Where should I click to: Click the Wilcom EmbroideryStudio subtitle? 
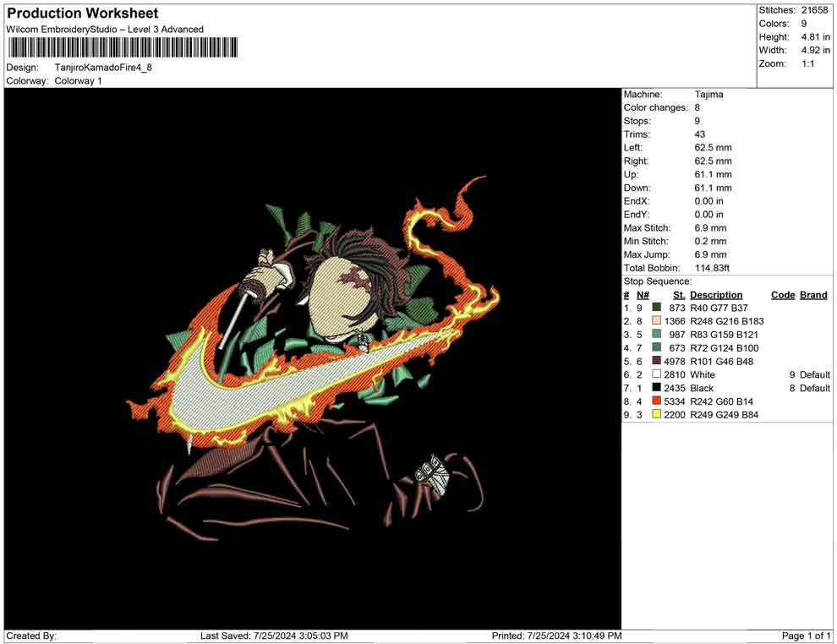(x=105, y=30)
